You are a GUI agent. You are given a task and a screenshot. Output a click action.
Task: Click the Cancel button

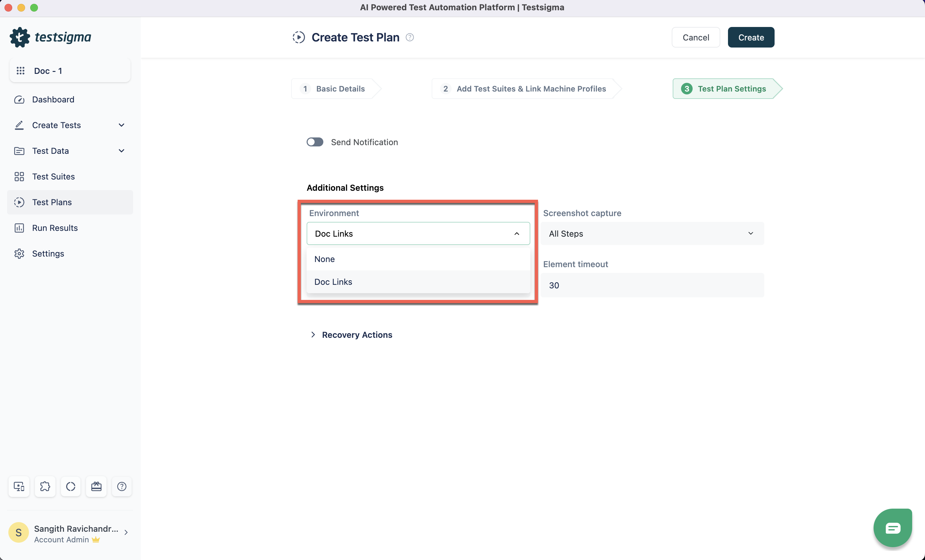[696, 38]
